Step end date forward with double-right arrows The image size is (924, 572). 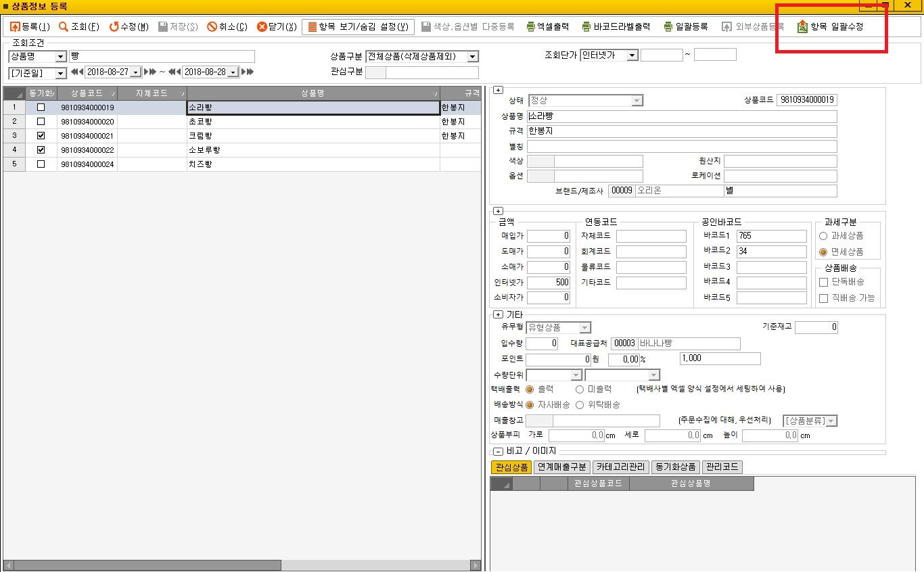pos(248,72)
